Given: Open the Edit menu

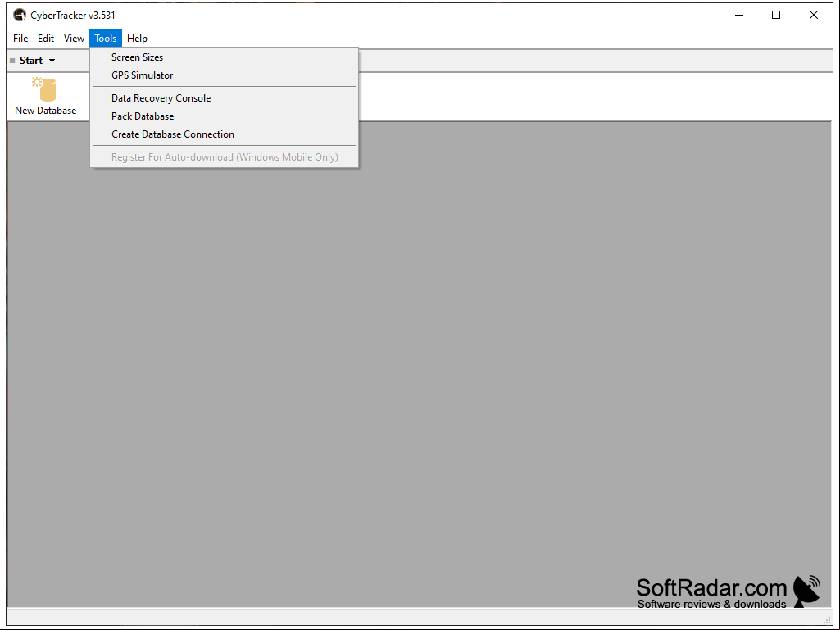Looking at the screenshot, I should click(x=46, y=39).
